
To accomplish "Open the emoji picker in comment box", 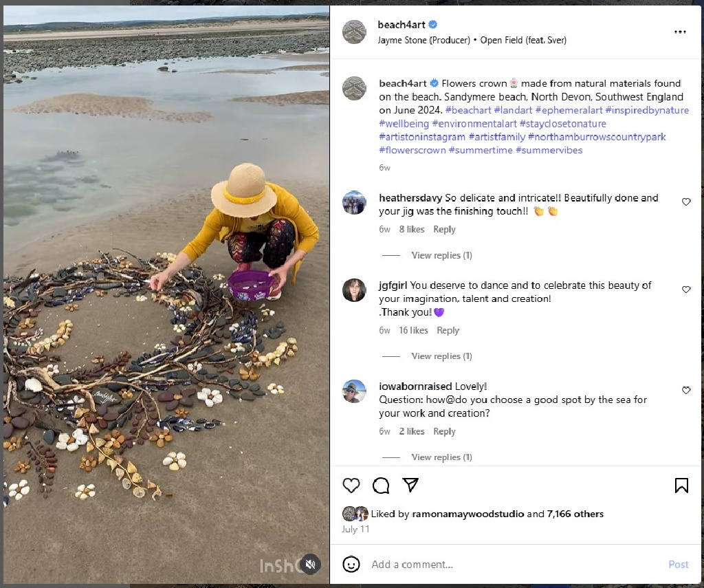I will pyautogui.click(x=351, y=565).
